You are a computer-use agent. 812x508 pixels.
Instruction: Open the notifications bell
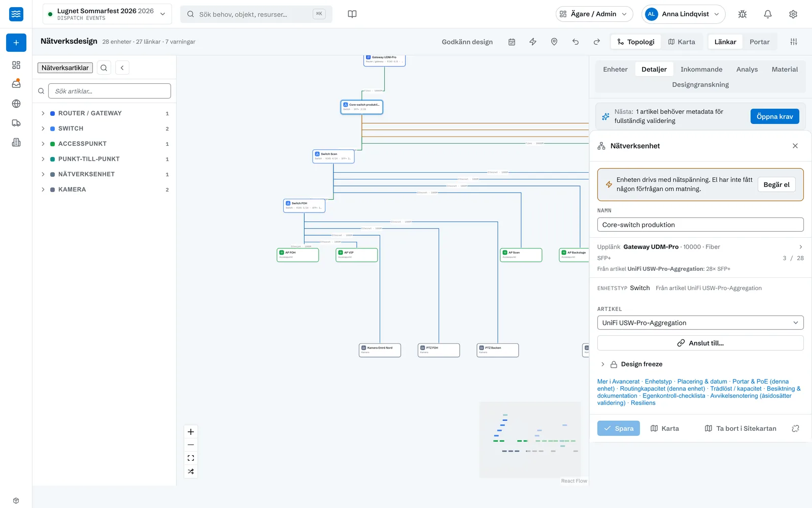pyautogui.click(x=768, y=14)
